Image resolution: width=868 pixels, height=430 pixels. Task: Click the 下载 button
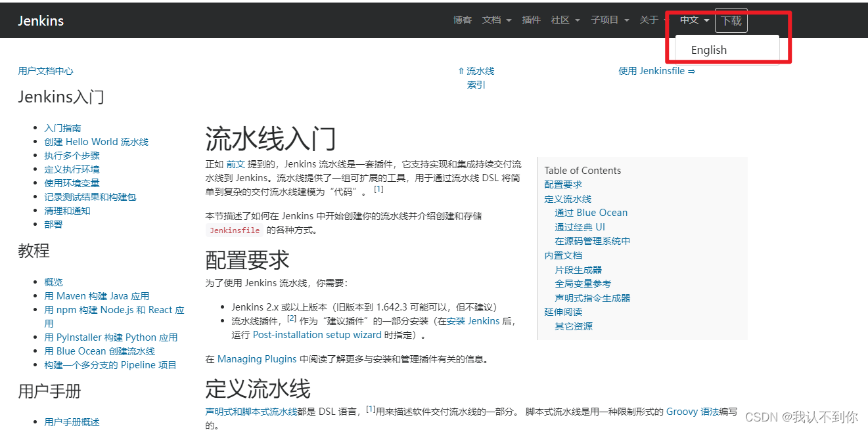click(x=731, y=20)
